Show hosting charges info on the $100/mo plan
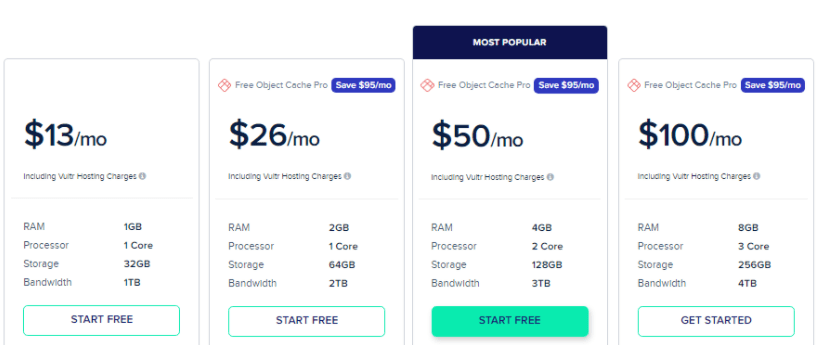Image resolution: width=819 pixels, height=363 pixels. coord(757,176)
